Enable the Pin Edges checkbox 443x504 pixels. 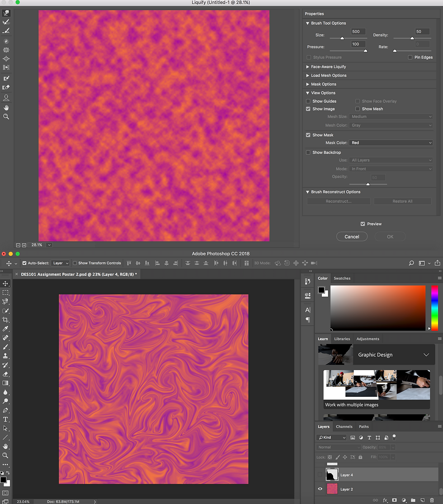410,57
